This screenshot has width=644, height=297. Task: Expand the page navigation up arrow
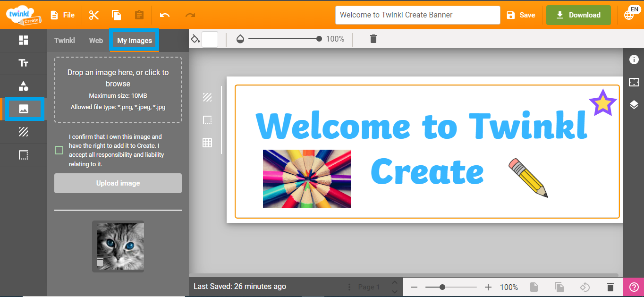[395, 283]
